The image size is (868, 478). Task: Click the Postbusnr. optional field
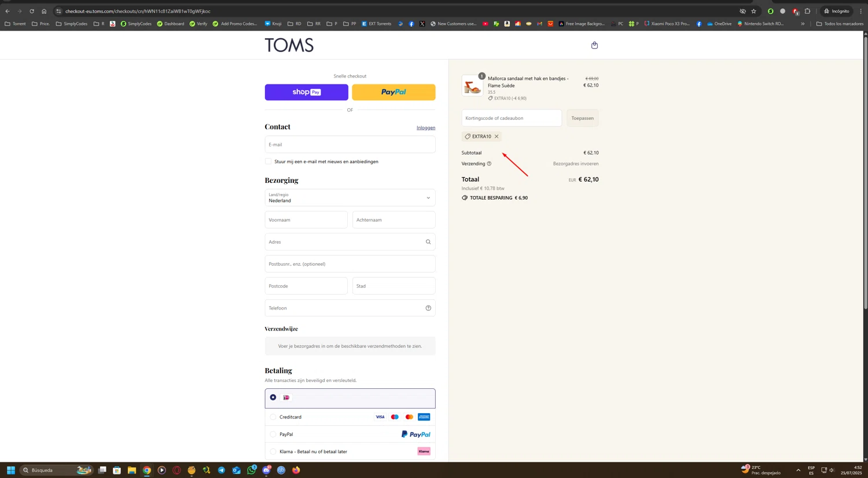click(350, 264)
